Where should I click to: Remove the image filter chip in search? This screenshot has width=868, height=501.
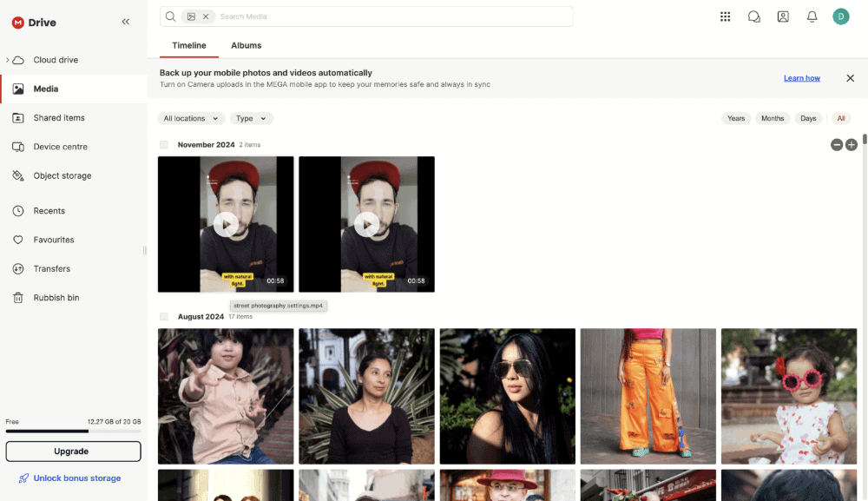(206, 16)
